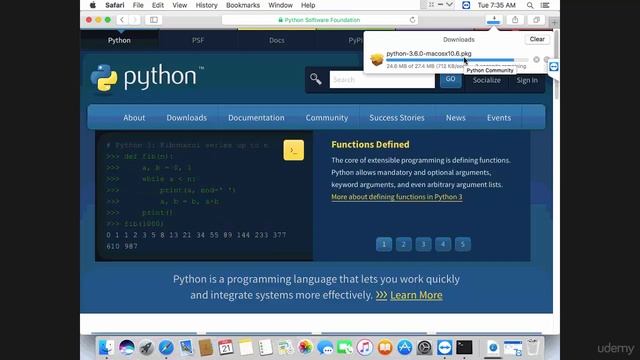640x360 pixels.
Task: Open the Safari application menu
Action: 115,5
